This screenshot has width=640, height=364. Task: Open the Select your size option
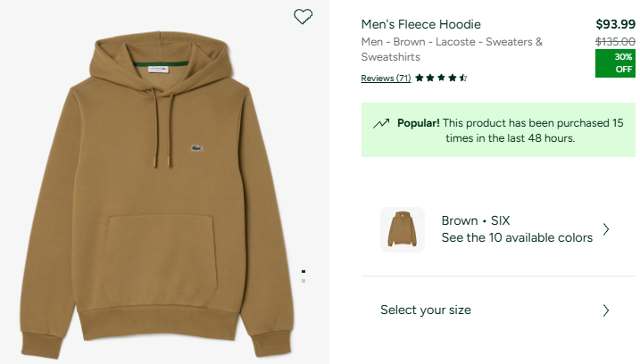426,310
